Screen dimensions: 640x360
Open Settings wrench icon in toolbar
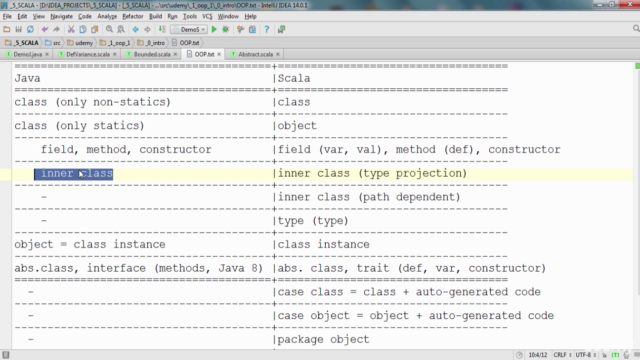click(240, 29)
